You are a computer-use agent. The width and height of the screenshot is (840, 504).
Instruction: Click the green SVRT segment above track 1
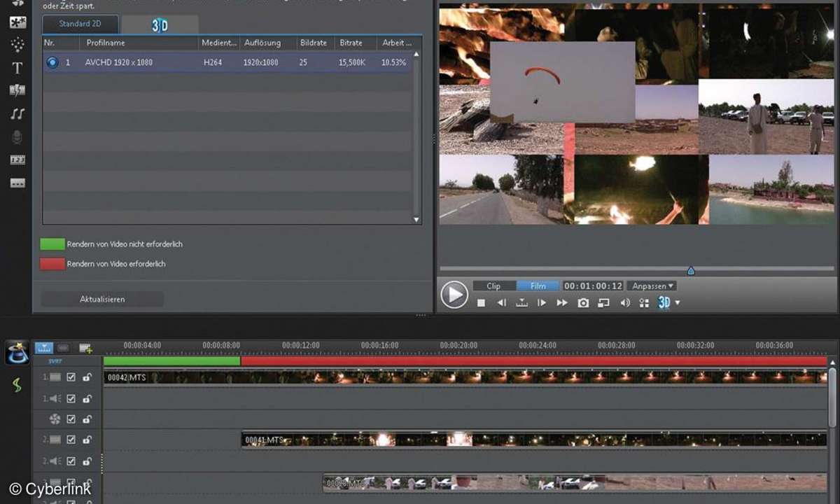171,361
